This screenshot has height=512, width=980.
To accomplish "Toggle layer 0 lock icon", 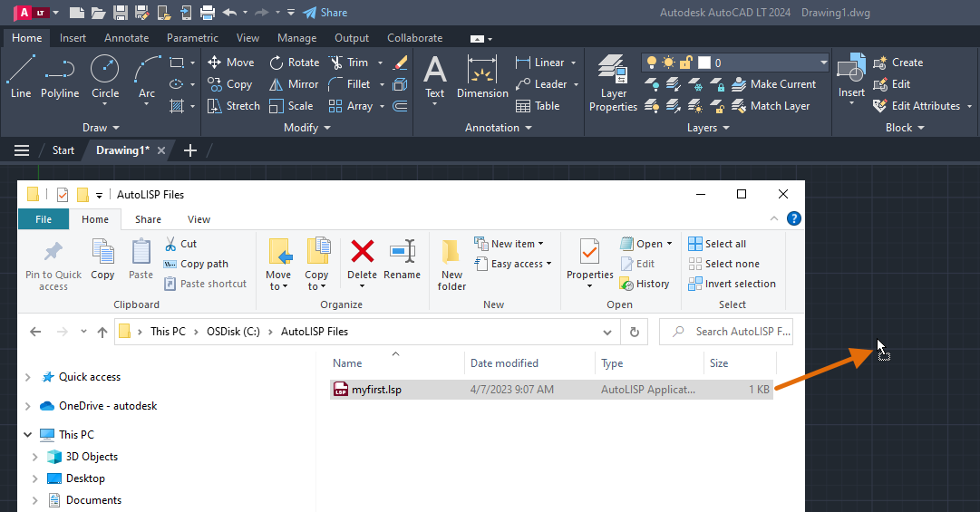I will (x=686, y=63).
